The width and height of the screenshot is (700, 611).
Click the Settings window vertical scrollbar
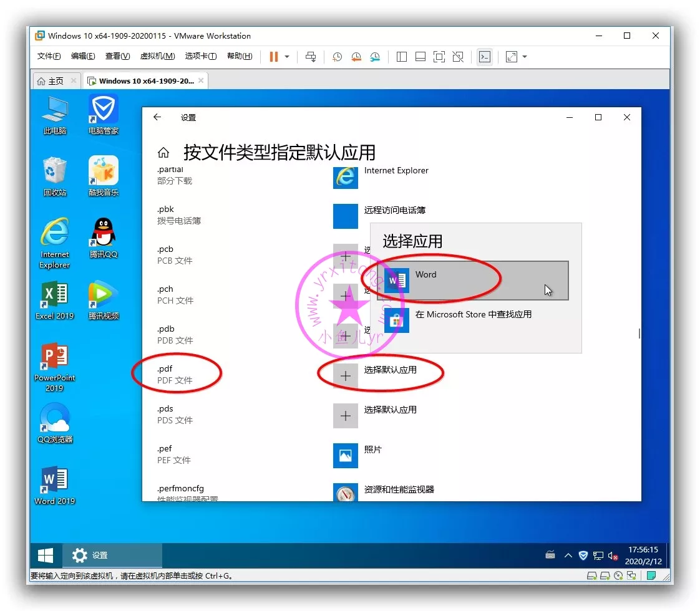[x=639, y=334]
